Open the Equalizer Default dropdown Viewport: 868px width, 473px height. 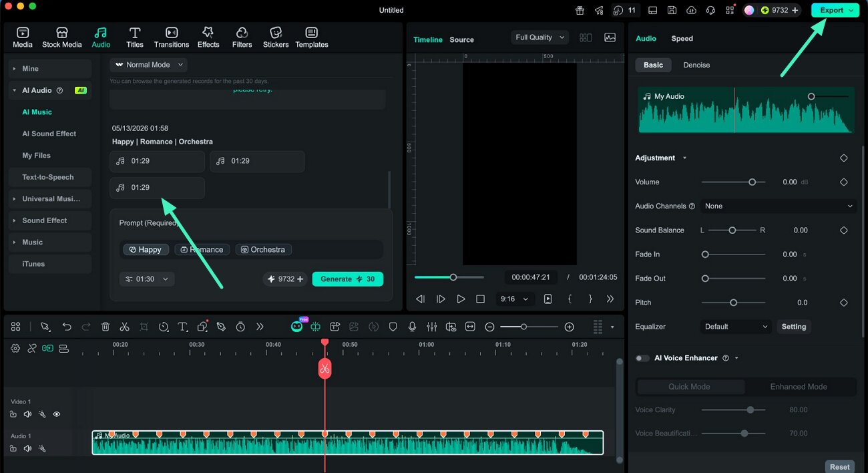tap(736, 327)
